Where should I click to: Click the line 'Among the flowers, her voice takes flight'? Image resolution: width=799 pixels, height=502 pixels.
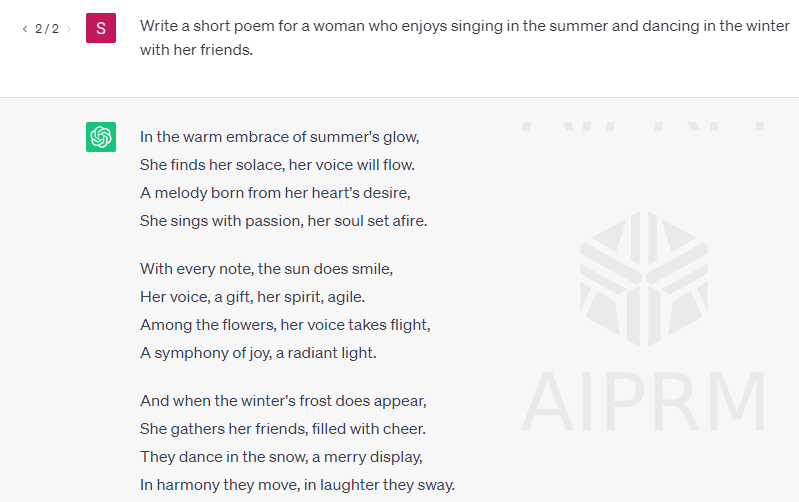click(x=285, y=325)
